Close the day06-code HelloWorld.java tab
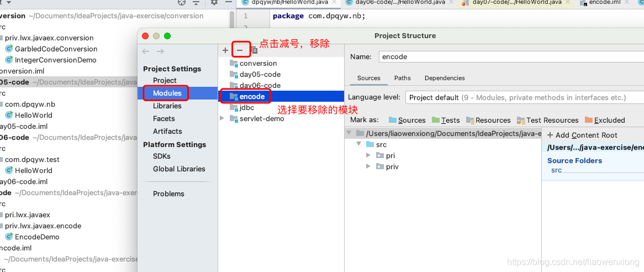The height and width of the screenshot is (272, 644). (452, 2)
